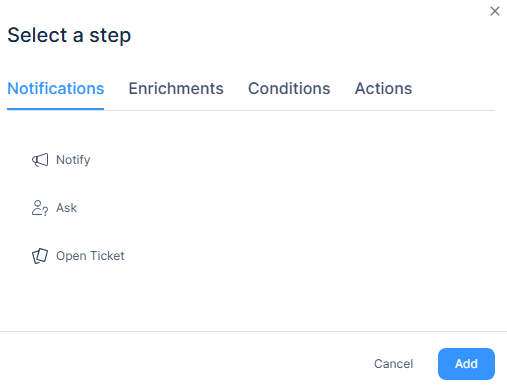507x392 pixels.
Task: Click the Open Ticket icon
Action: [x=40, y=256]
